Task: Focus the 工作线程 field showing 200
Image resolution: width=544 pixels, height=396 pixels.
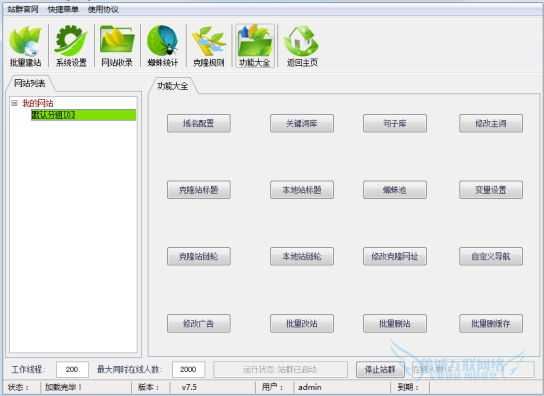Action: pos(72,370)
